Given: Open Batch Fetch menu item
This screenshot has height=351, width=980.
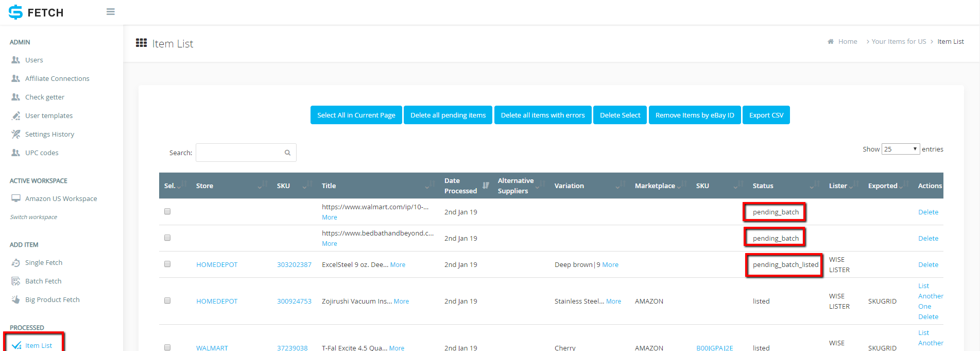Looking at the screenshot, I should 43,281.
